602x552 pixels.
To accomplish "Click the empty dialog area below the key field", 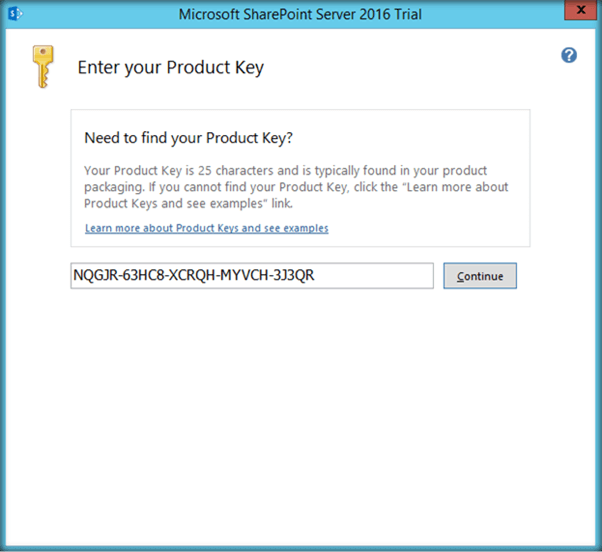I will coord(300,420).
